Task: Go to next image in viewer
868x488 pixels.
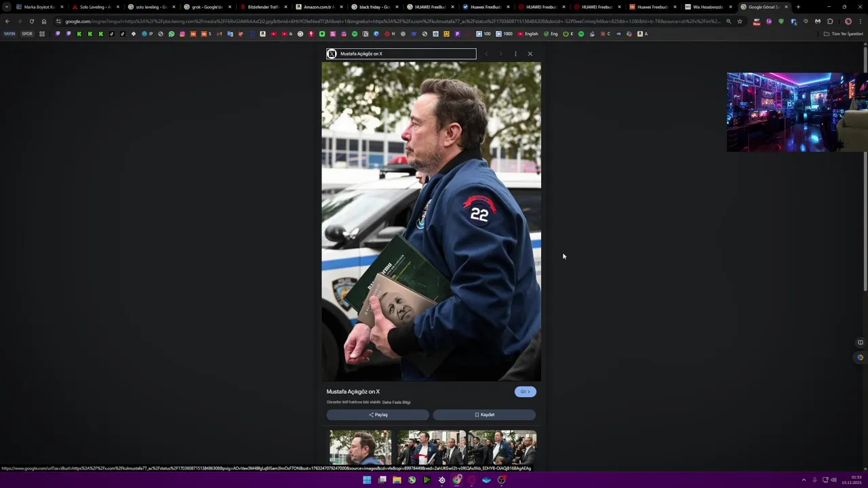Action: click(x=500, y=54)
